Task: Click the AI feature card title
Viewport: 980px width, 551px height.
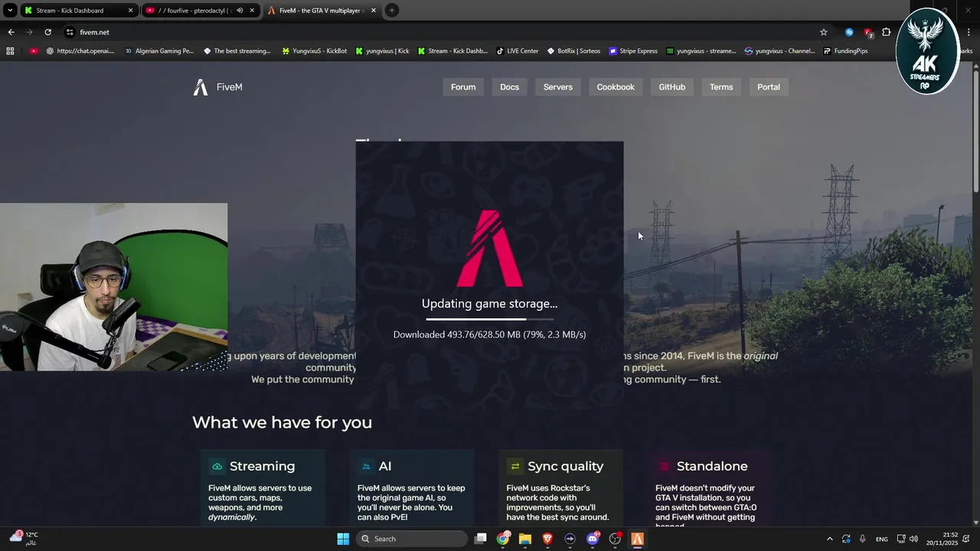Action: click(x=385, y=466)
